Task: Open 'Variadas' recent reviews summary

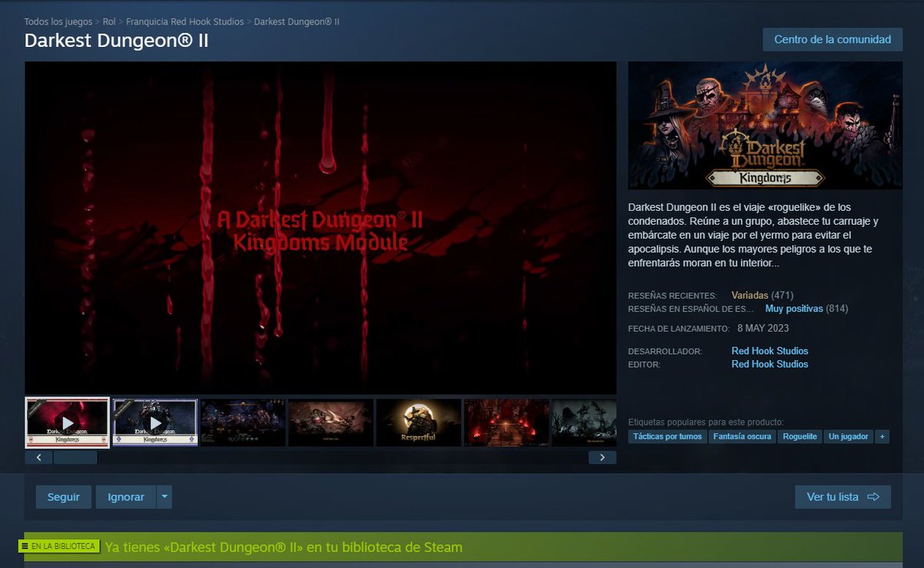Action: 750,295
